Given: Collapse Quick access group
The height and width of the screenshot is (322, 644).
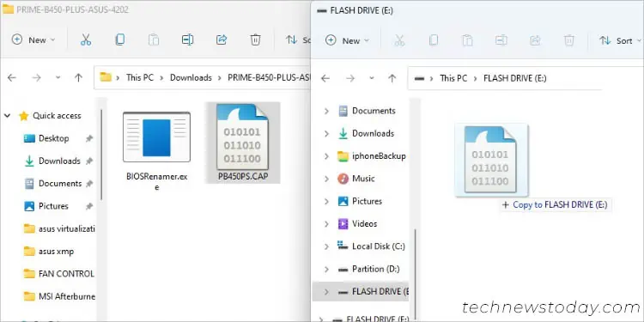Looking at the screenshot, I should [7, 116].
